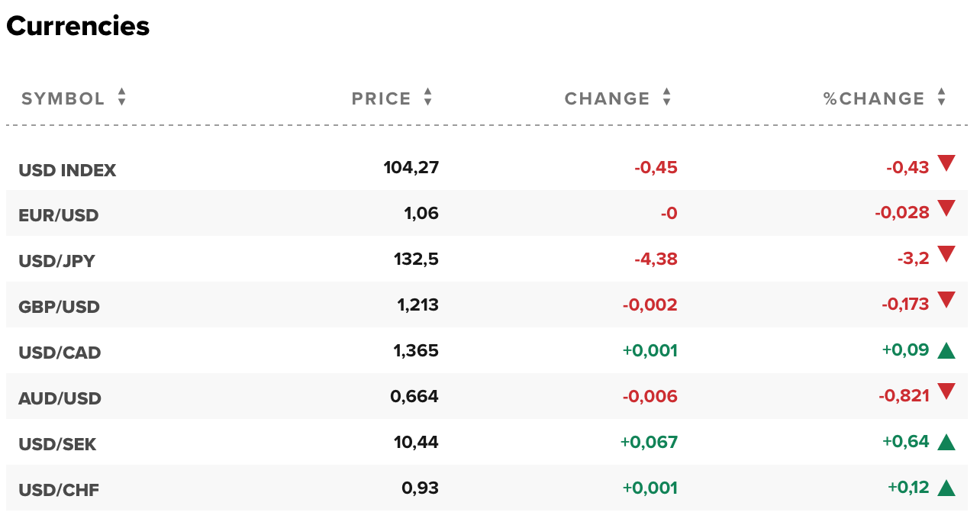
Task: Click green up arrow in USD/SEK row
Action: pyautogui.click(x=946, y=442)
